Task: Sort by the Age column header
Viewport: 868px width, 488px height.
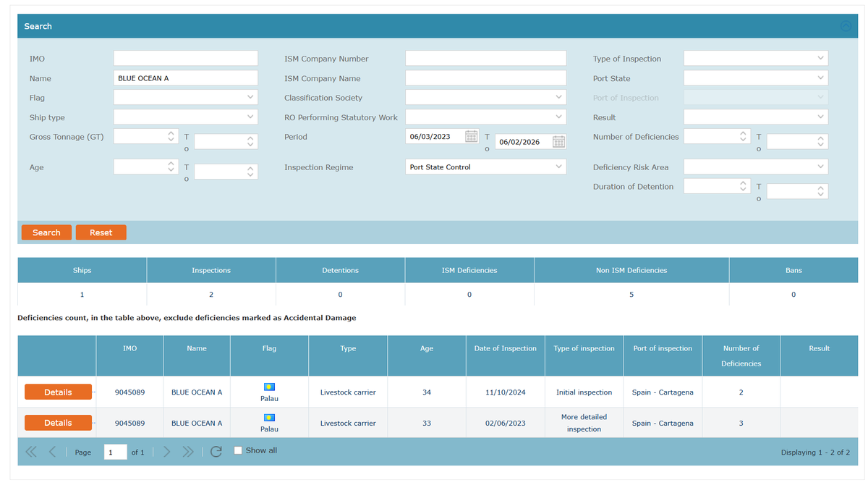Action: (427, 356)
